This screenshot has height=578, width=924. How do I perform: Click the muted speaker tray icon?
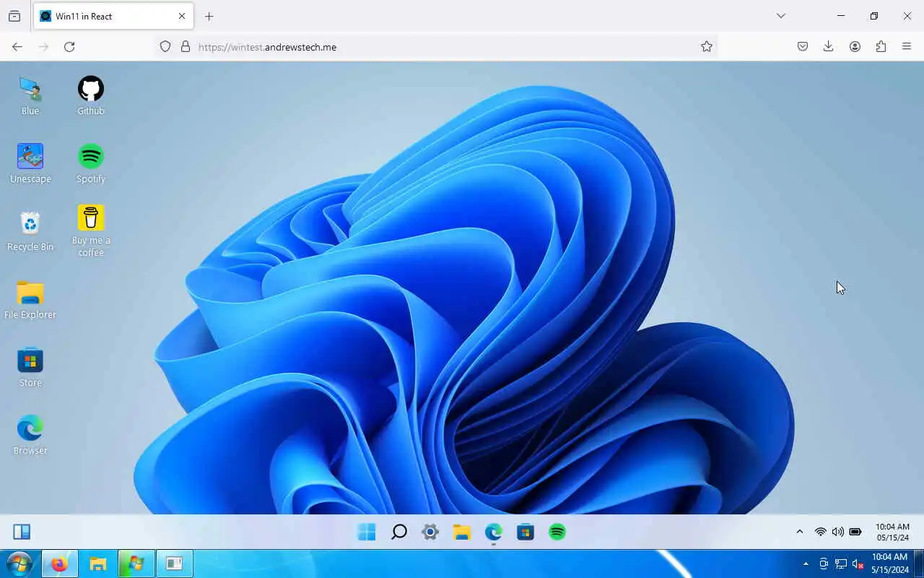[858, 564]
